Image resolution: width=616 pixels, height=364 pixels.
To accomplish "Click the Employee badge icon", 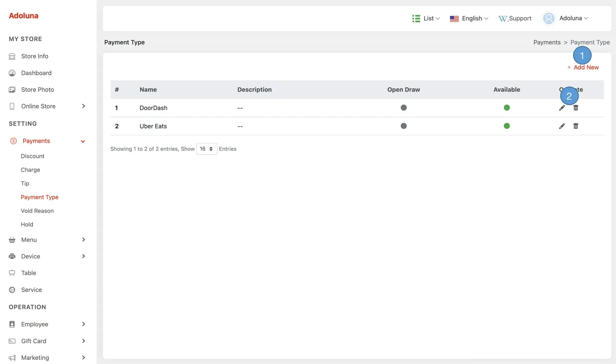I will click(12, 324).
